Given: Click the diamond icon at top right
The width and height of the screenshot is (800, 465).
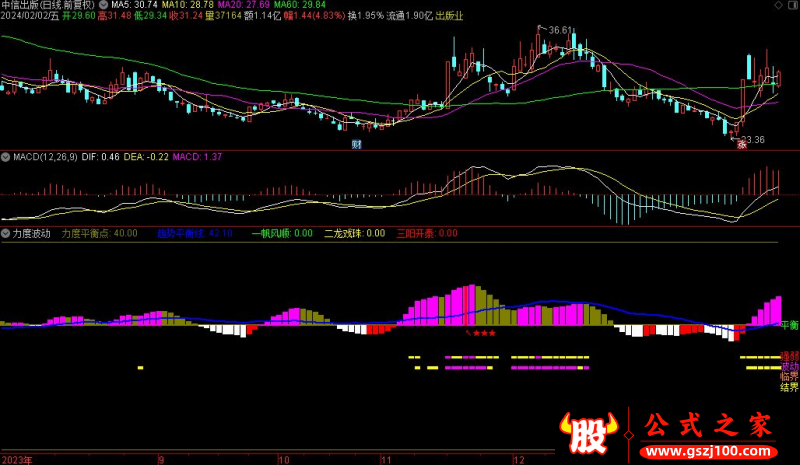Looking at the screenshot, I should point(778,5).
